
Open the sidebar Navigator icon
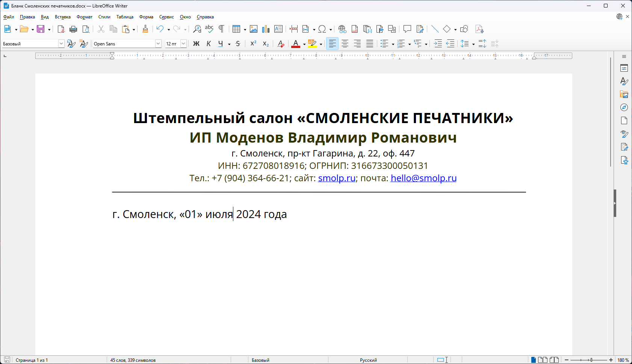[x=624, y=107]
